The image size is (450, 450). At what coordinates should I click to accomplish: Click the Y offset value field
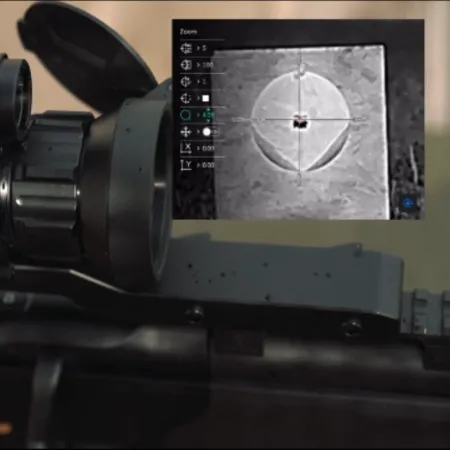point(208,165)
